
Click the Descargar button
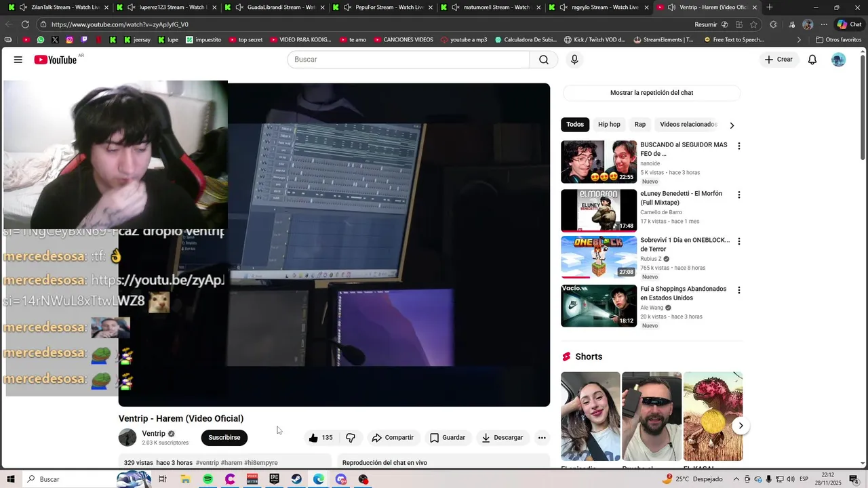click(502, 438)
